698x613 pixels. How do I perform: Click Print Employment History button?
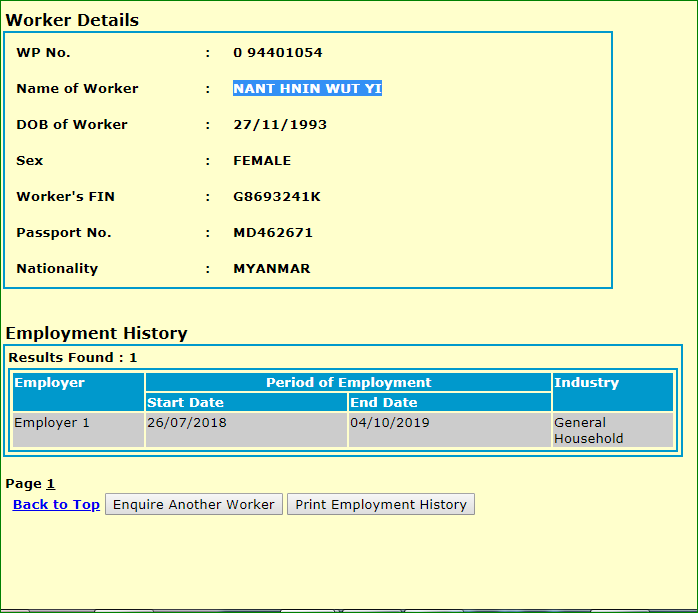pyautogui.click(x=380, y=505)
